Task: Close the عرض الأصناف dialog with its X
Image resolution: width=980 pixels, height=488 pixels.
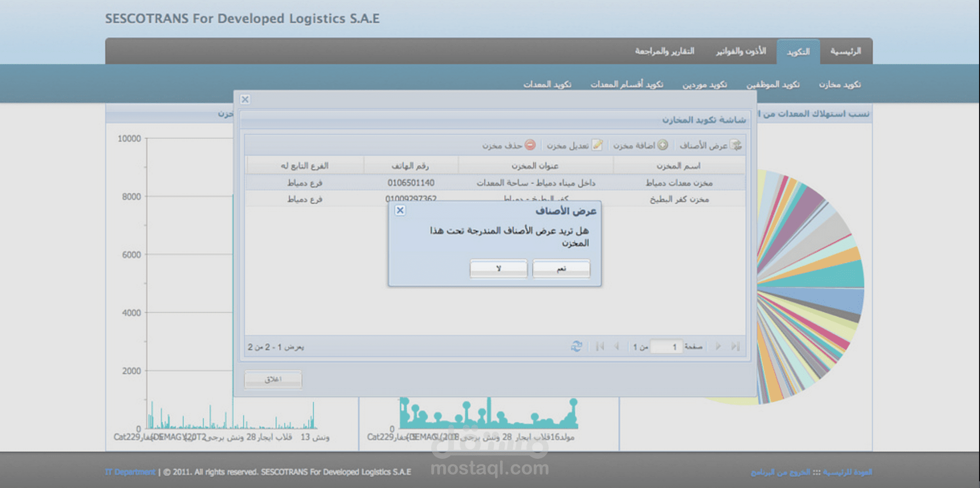Action: click(400, 210)
